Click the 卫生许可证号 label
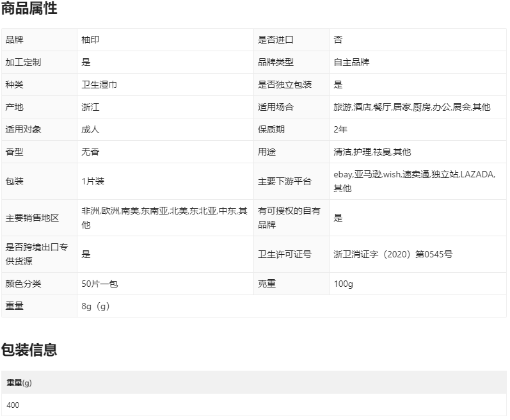The width and height of the screenshot is (510, 420). pyautogui.click(x=285, y=254)
